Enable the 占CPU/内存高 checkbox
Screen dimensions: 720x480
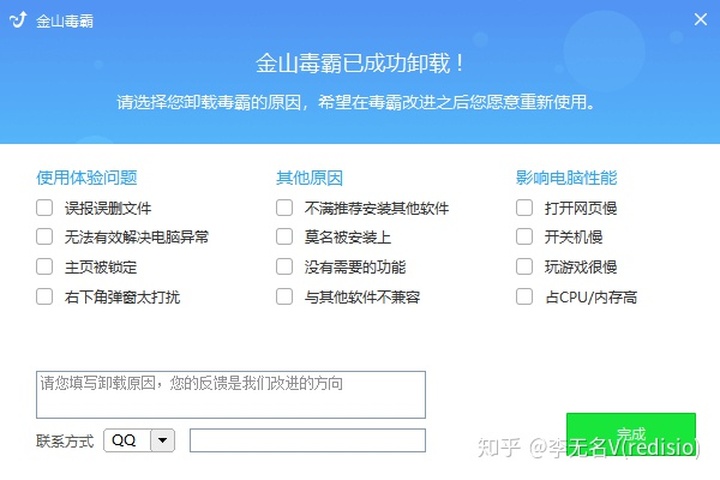click(x=524, y=297)
